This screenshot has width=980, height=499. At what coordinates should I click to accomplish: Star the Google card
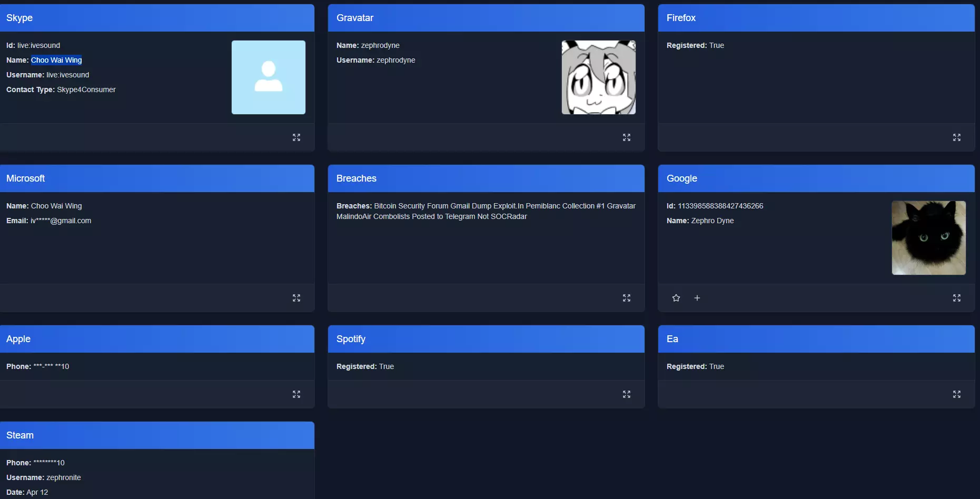click(x=676, y=298)
